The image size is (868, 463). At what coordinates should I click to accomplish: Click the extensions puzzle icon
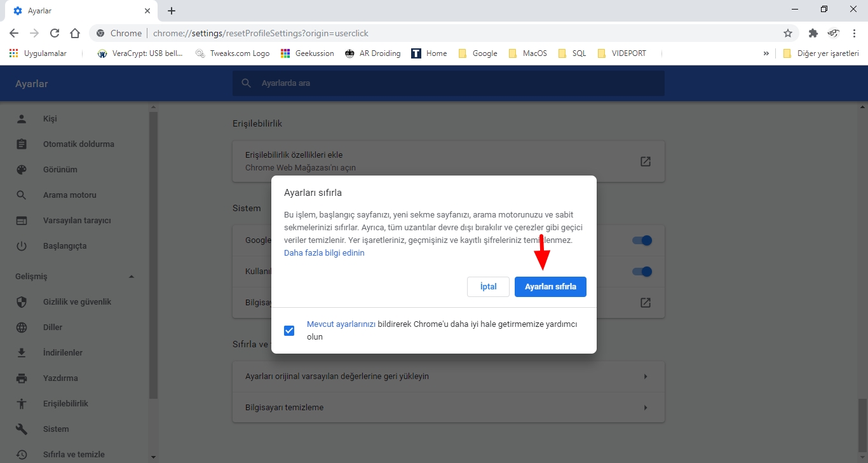pyautogui.click(x=813, y=32)
